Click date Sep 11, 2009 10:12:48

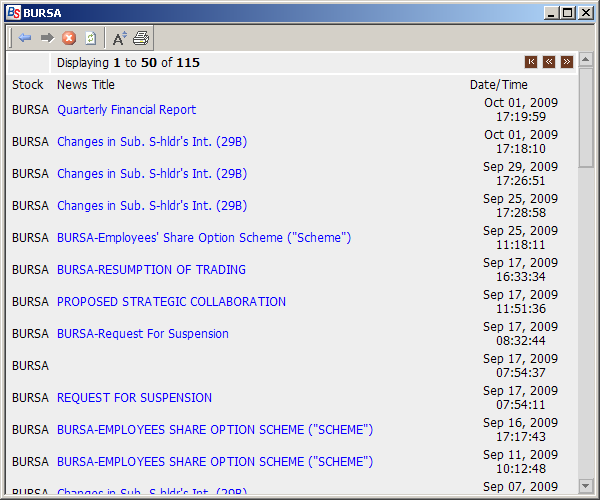[x=521, y=462]
